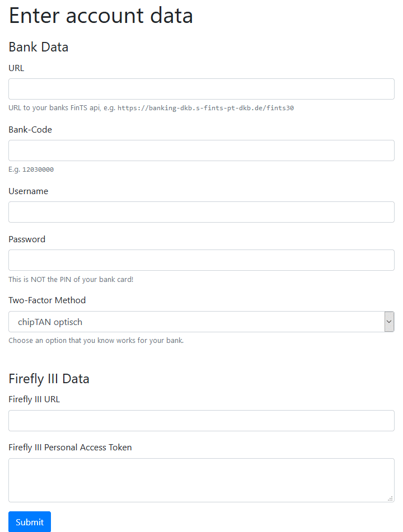Click the bank FinTS URL input field
The width and height of the screenshot is (403, 532).
click(x=201, y=89)
